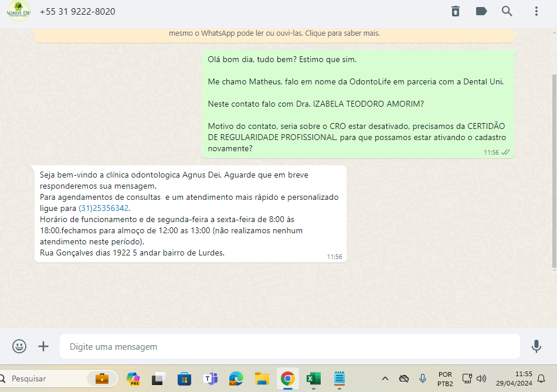Image resolution: width=557 pixels, height=392 pixels.
Task: Click the system tray microphone icon
Action: (423, 379)
